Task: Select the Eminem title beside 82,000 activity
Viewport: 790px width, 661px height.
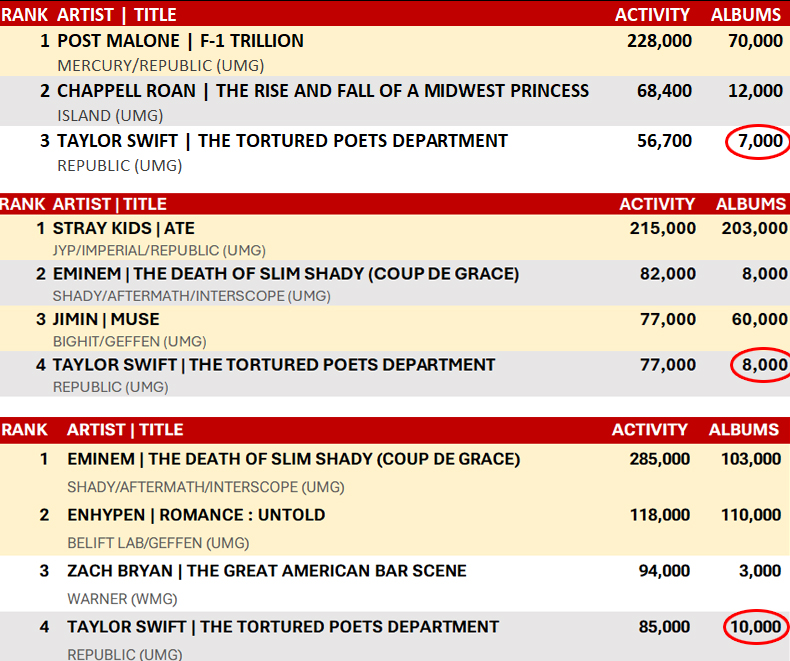Action: (286, 274)
